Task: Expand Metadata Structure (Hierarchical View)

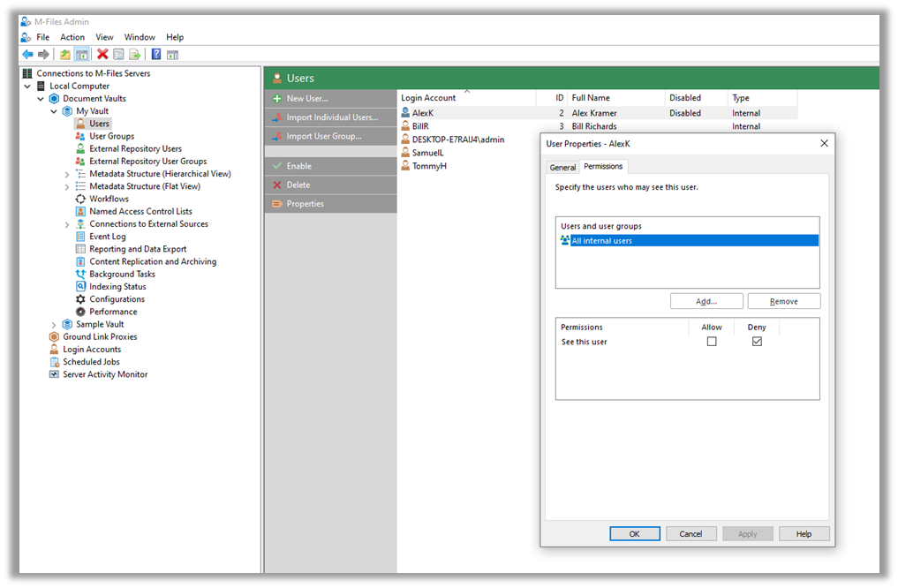Action: click(67, 174)
